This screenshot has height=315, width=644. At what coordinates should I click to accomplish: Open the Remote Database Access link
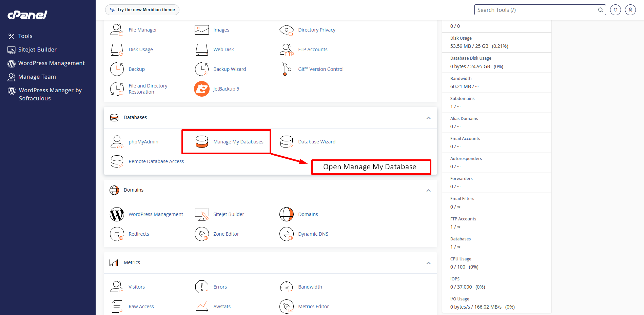[156, 161]
